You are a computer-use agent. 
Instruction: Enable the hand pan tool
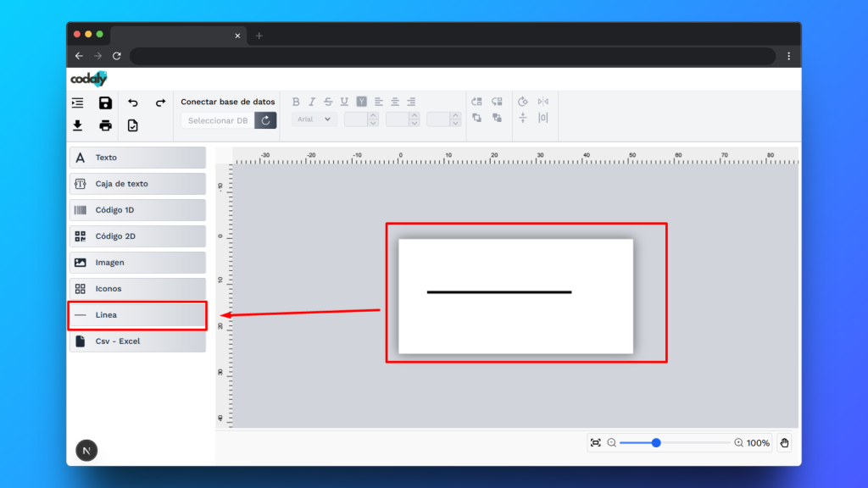pyautogui.click(x=784, y=442)
